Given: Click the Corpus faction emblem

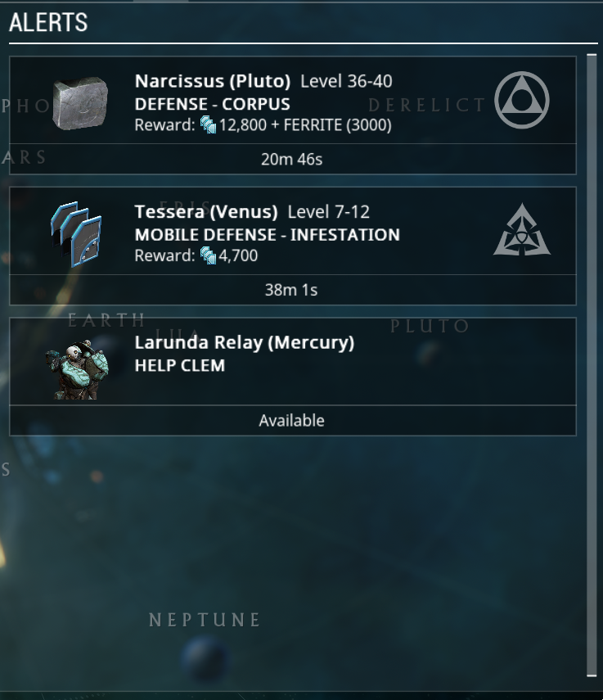Looking at the screenshot, I should (x=521, y=100).
